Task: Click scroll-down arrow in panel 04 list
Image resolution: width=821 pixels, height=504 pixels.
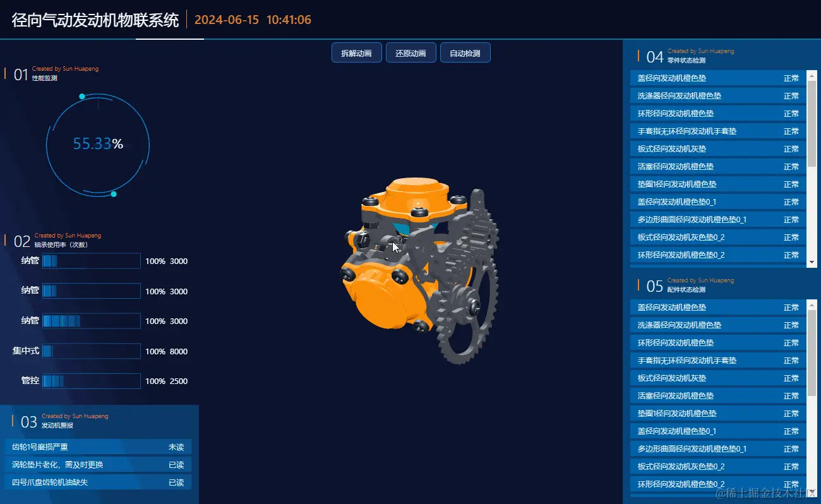Action: 812,261
